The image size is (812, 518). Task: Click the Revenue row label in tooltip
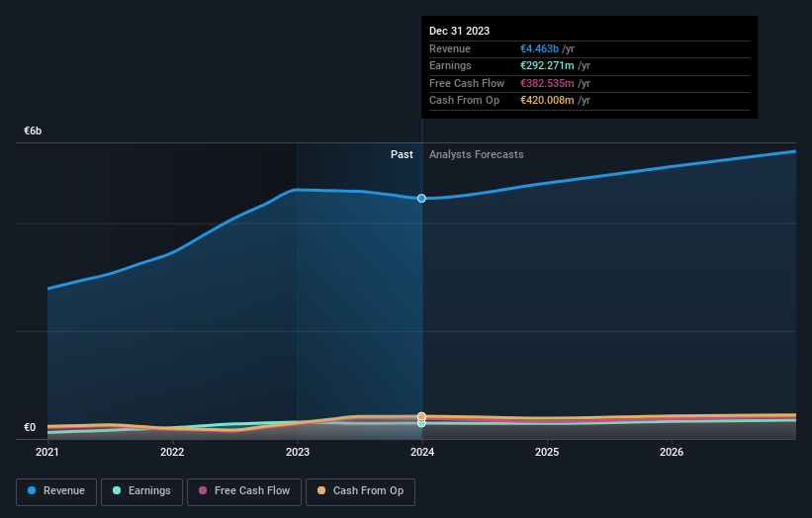click(x=449, y=48)
